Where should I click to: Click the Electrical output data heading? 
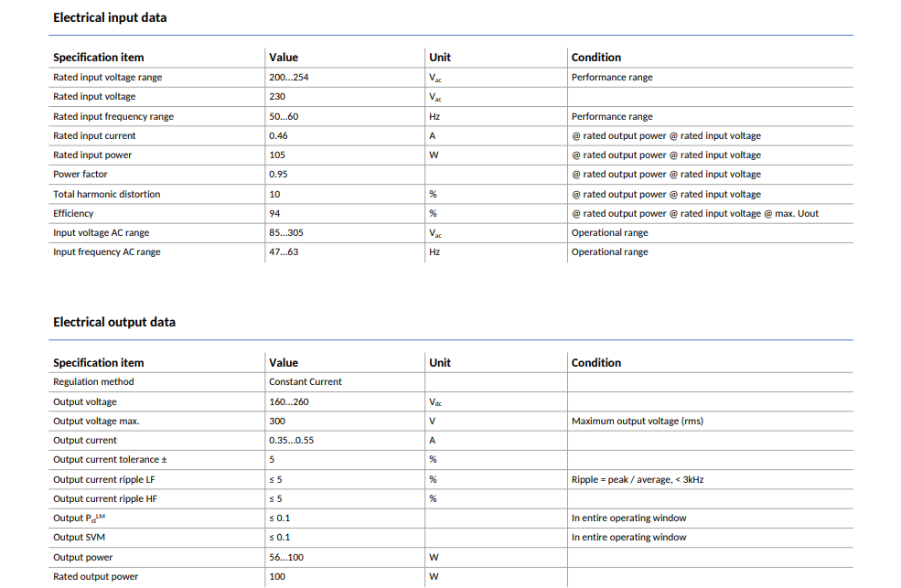(114, 322)
